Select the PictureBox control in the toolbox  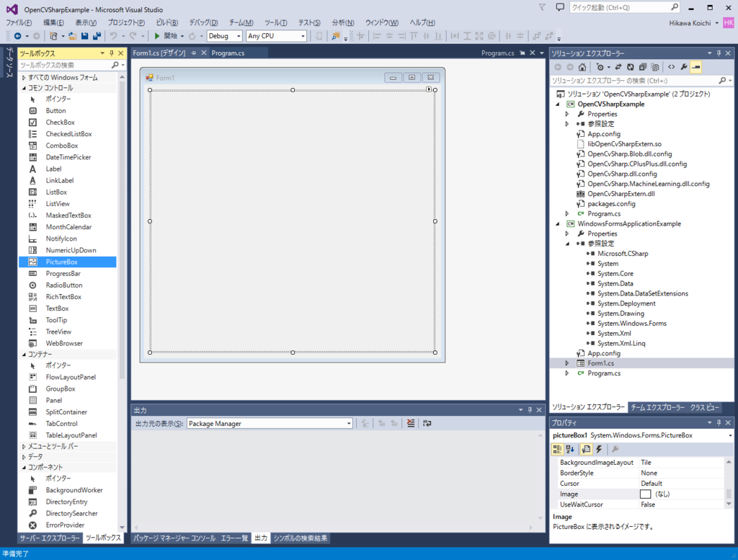pyautogui.click(x=67, y=262)
